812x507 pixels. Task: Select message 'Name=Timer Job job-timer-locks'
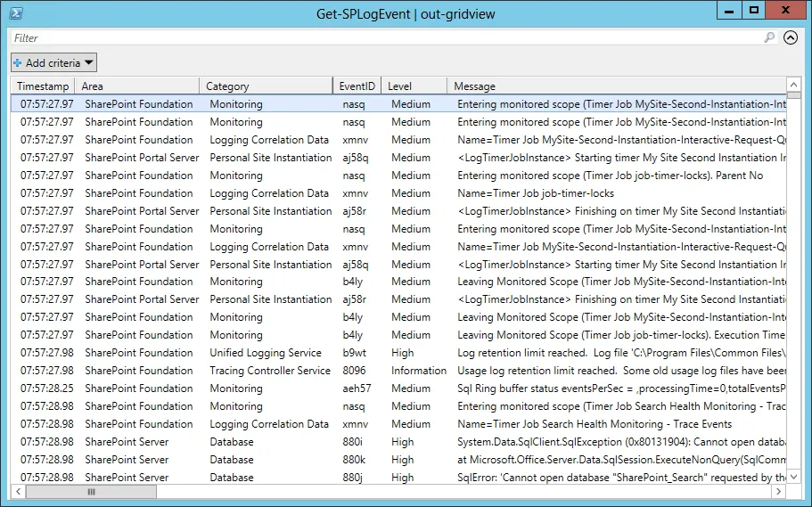click(x=536, y=193)
